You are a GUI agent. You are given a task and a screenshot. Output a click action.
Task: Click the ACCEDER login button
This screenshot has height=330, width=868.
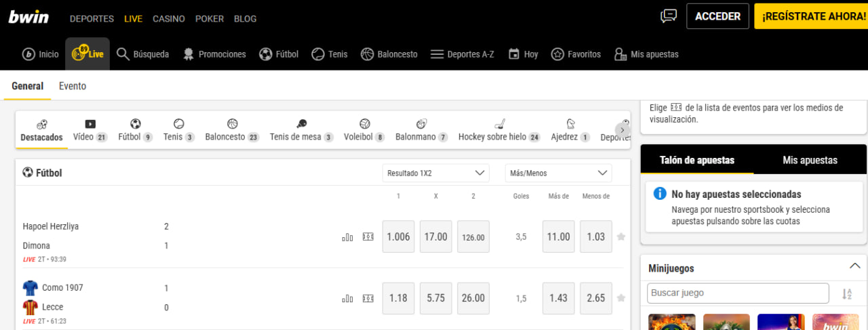pos(717,16)
